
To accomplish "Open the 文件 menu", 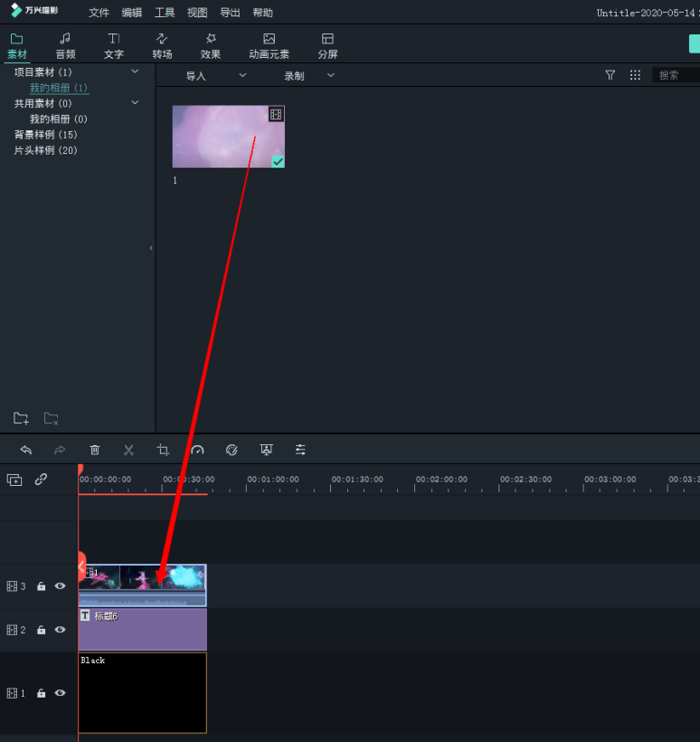I will tap(99, 13).
